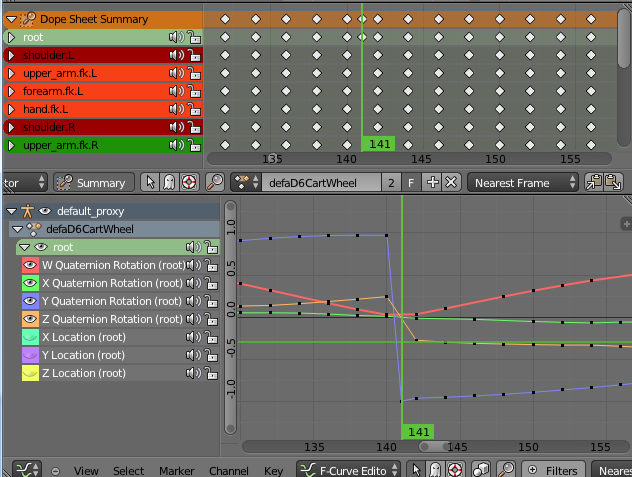
Task: Click the Filters button in graph editor
Action: pos(553,470)
